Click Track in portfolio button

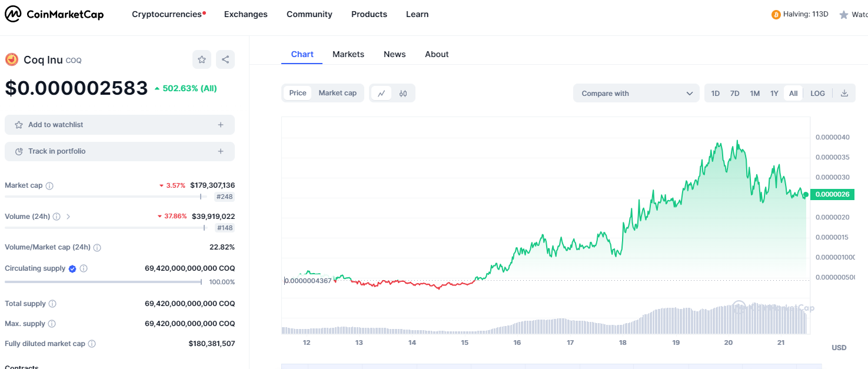click(119, 151)
